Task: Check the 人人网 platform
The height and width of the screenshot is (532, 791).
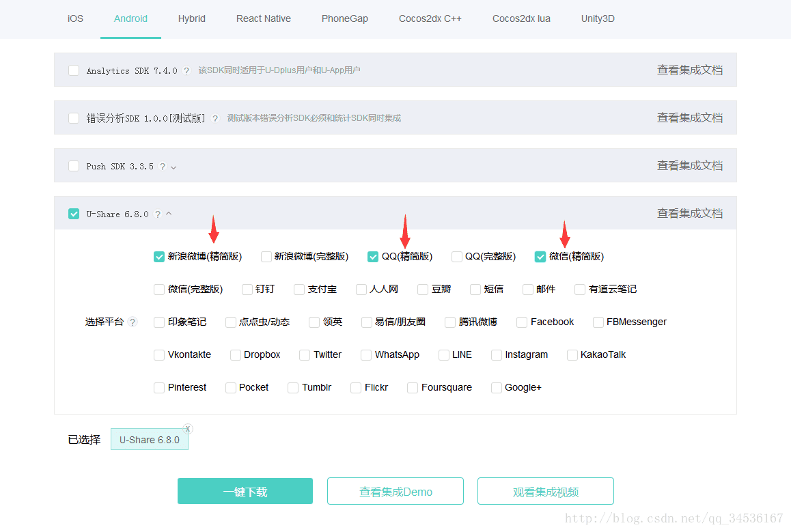Action: click(361, 290)
